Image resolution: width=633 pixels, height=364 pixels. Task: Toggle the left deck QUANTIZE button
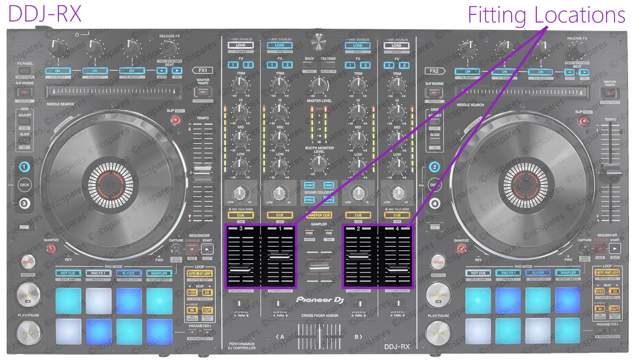tap(51, 249)
